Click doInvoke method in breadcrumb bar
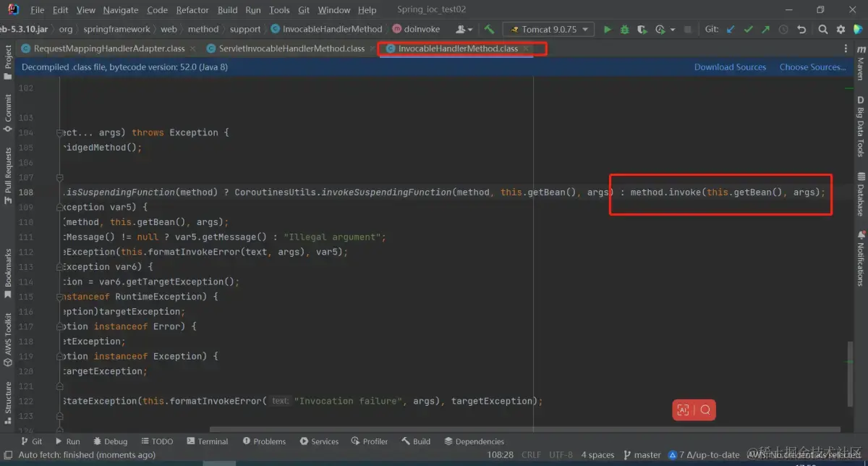 416,30
